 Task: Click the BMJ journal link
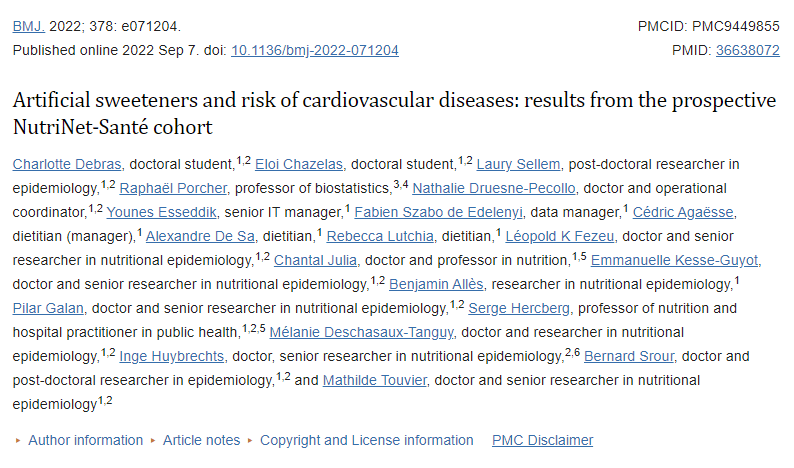[x=28, y=27]
